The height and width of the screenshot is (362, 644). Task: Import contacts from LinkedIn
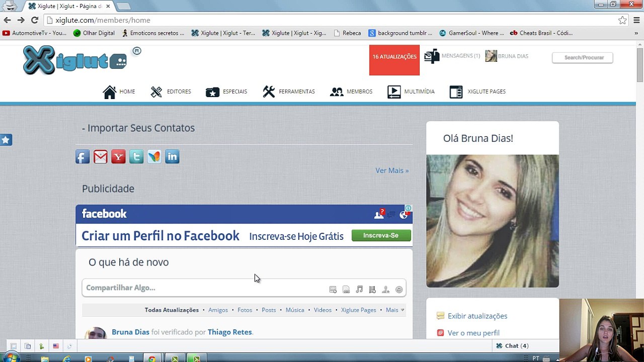pyautogui.click(x=172, y=157)
